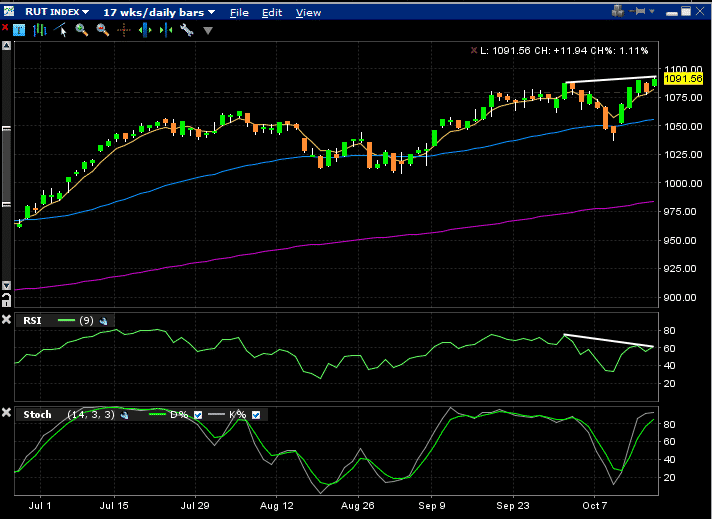Compress time axis with inward arrows icon

tap(166, 30)
